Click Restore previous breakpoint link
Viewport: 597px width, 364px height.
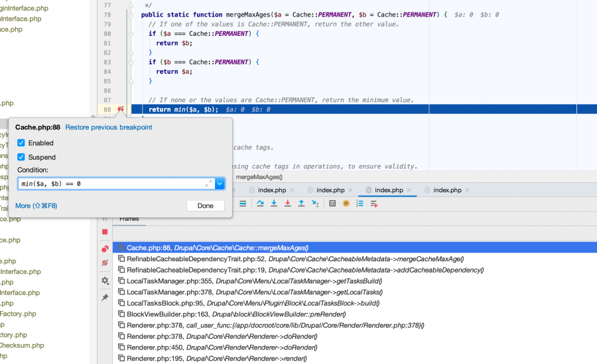point(109,127)
